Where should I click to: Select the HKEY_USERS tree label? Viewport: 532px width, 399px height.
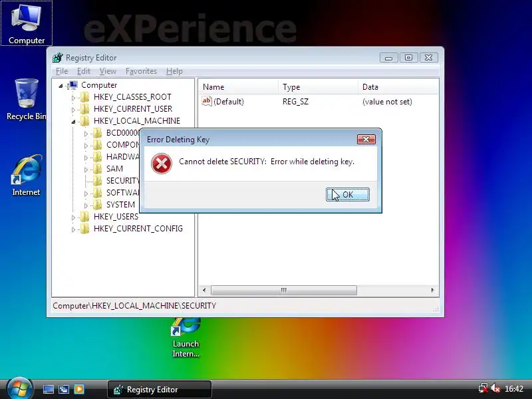pos(116,217)
